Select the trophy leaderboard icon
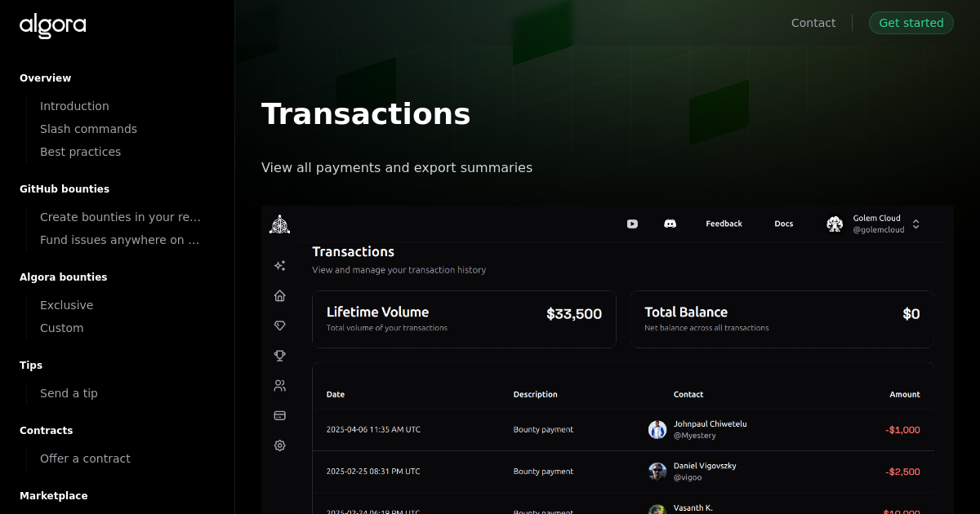 [279, 355]
